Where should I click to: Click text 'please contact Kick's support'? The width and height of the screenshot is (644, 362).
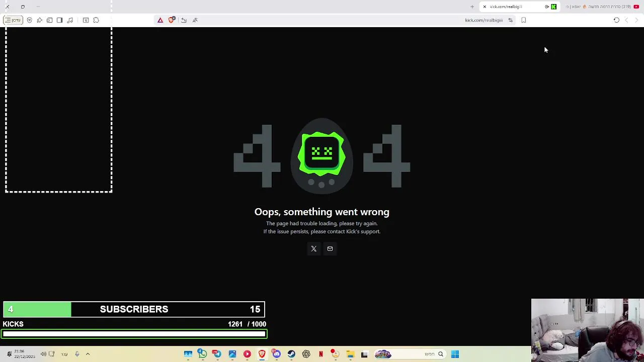click(345, 231)
